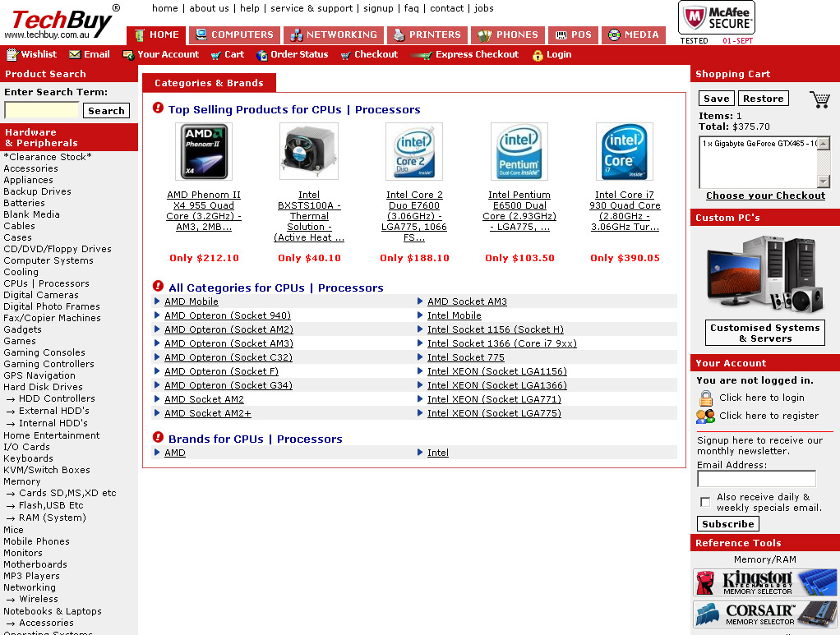Click the 'faq' header link

click(x=412, y=8)
